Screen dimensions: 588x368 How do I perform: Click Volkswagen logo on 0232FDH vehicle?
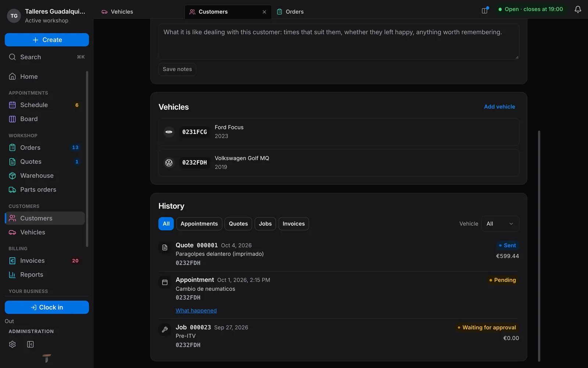169,163
